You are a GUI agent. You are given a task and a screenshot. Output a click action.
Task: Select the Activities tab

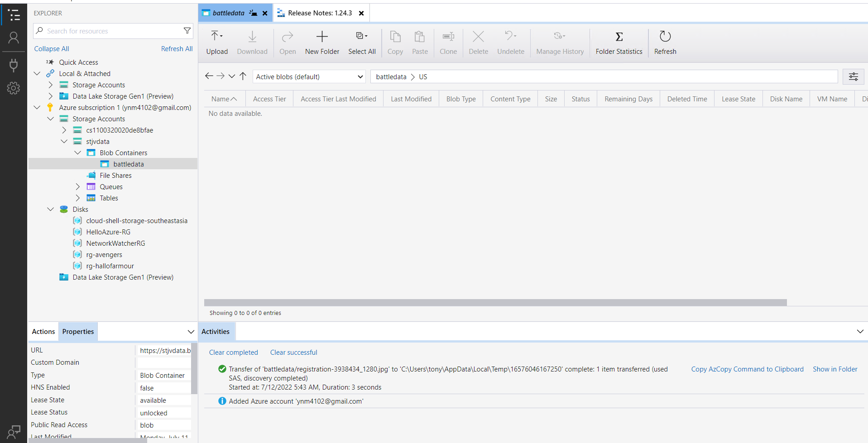(216, 332)
